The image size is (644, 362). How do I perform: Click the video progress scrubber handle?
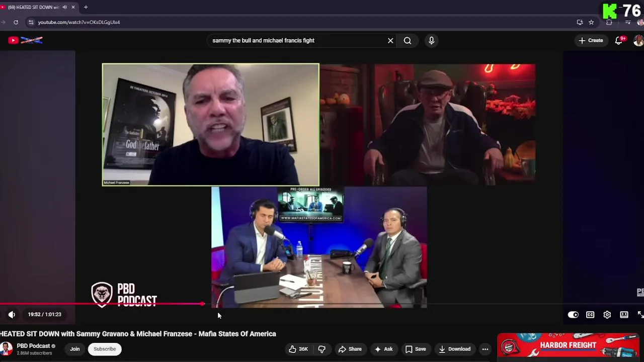click(202, 304)
